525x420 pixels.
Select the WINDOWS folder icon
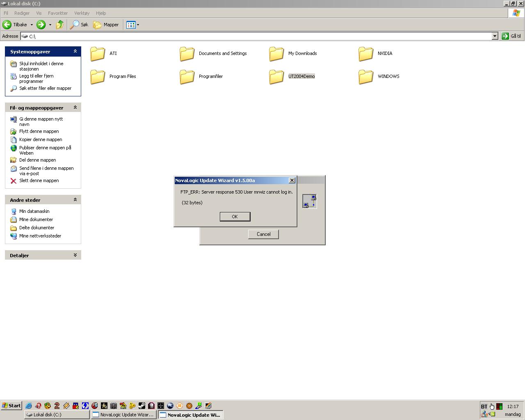click(366, 76)
